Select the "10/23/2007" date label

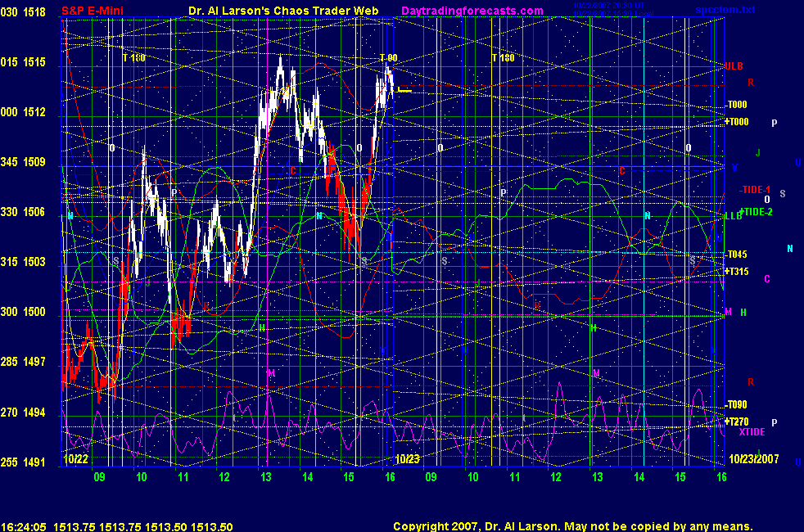[x=754, y=458]
